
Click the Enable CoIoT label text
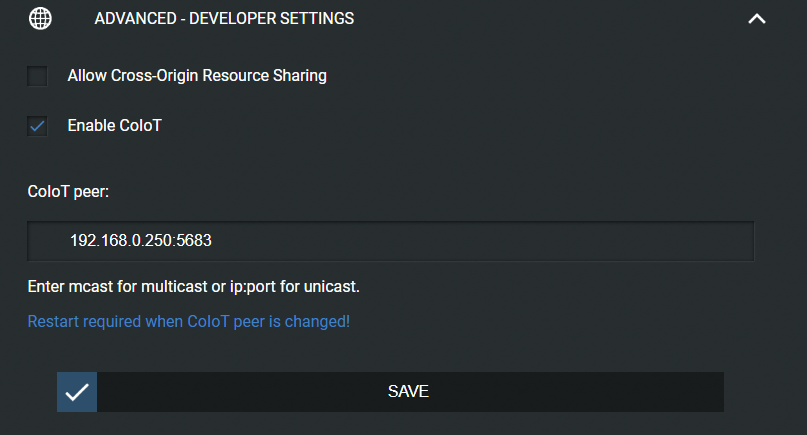pos(114,126)
